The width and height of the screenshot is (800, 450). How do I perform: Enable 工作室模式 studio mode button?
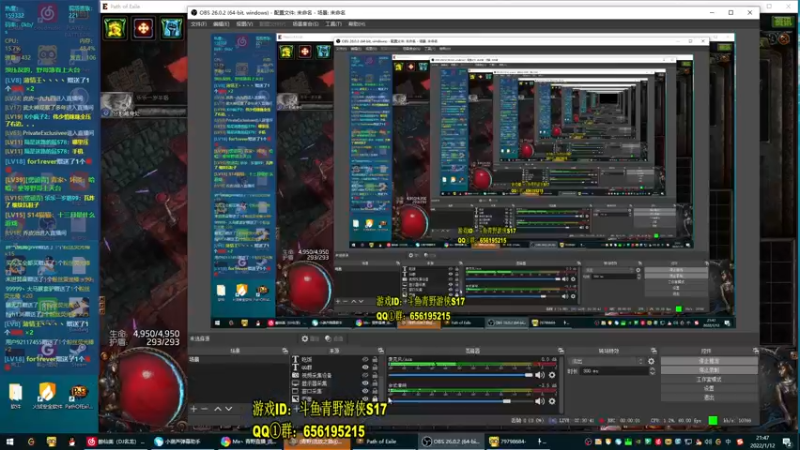[709, 379]
